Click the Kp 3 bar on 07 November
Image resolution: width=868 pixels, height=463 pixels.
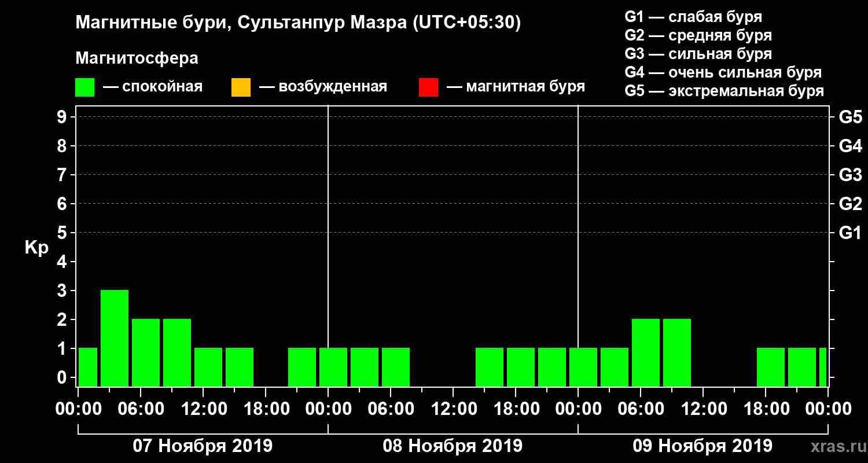coord(115,338)
